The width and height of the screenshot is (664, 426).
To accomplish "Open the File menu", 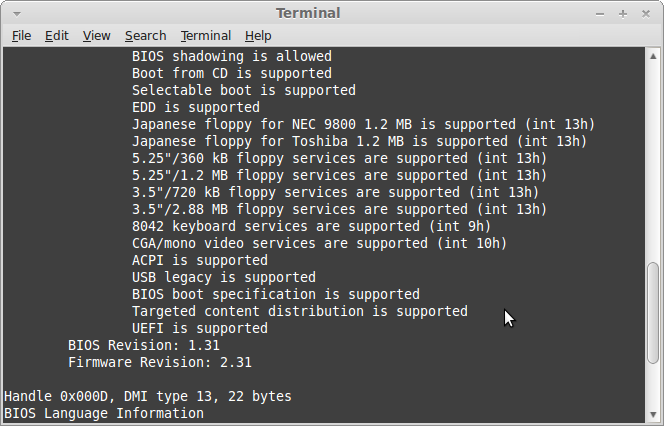I will pos(22,35).
